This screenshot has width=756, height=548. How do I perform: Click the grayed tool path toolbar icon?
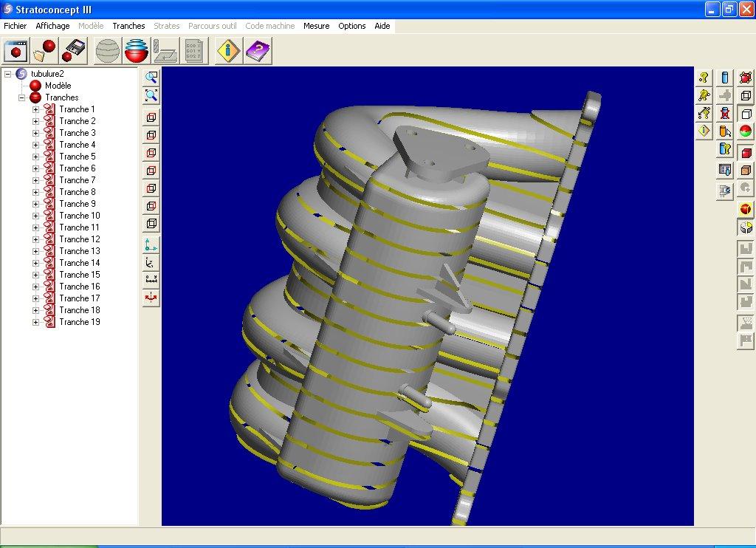tap(165, 51)
